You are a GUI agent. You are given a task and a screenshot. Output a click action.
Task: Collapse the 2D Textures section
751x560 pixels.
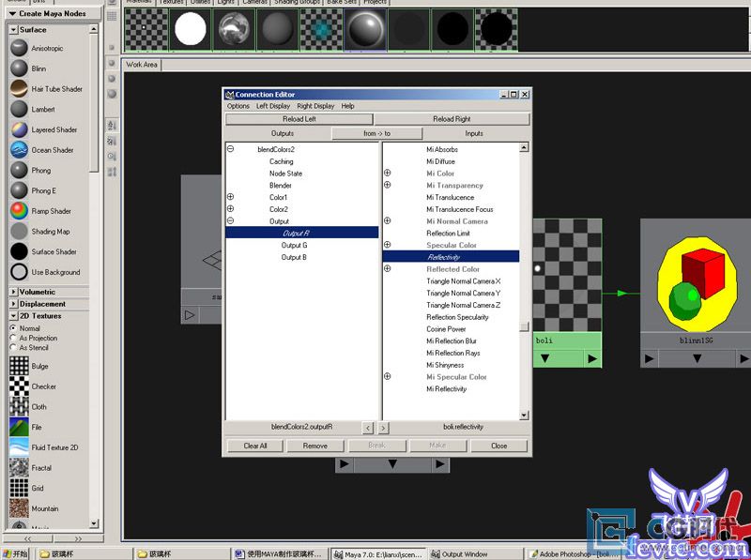coord(13,316)
